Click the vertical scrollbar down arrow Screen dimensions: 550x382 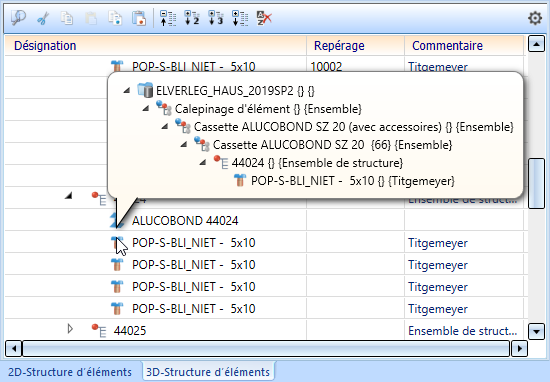(x=536, y=331)
